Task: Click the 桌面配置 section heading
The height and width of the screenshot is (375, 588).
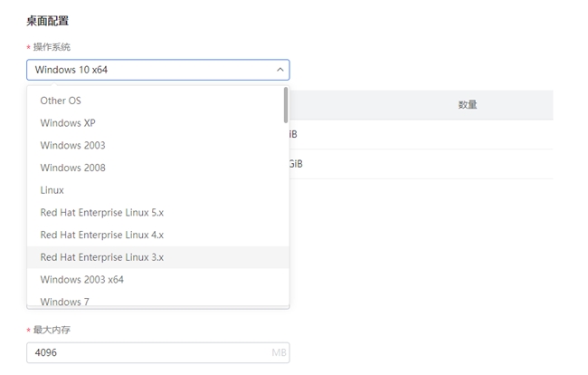Action: pos(48,21)
